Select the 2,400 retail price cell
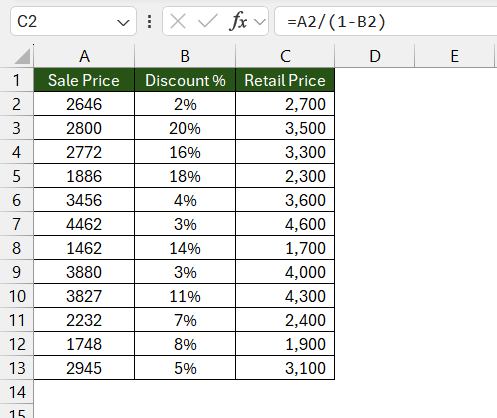Screen dimensions: 497x418 coord(285,320)
